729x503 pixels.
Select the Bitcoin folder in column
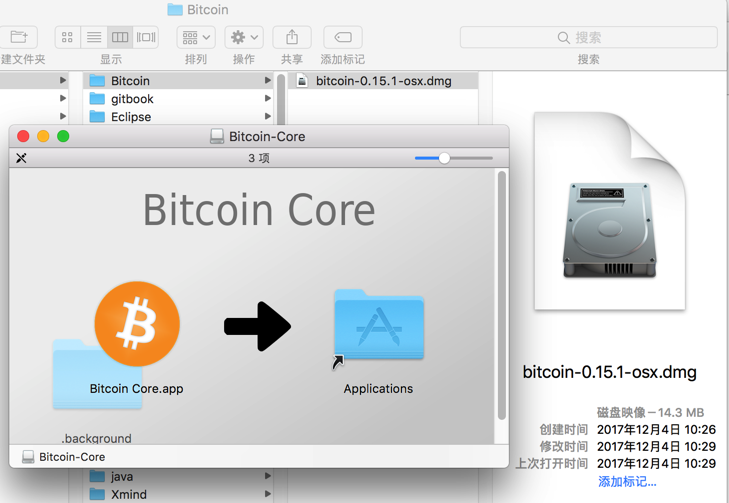click(178, 80)
